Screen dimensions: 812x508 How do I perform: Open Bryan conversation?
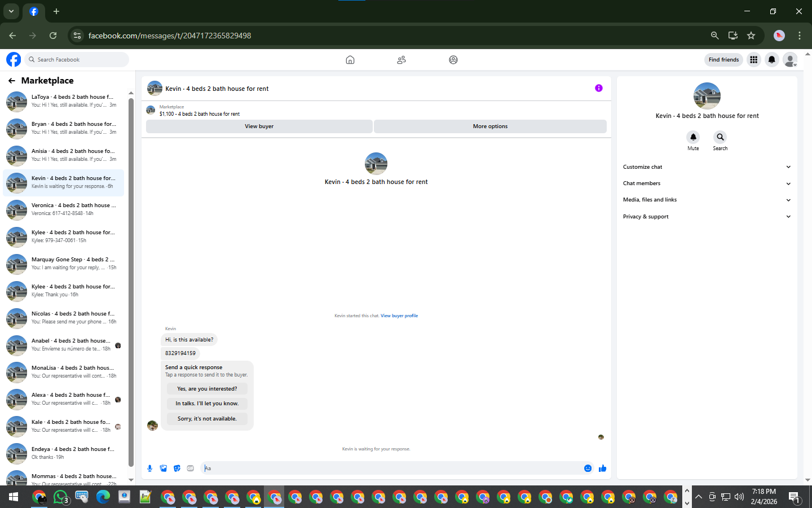(x=64, y=128)
